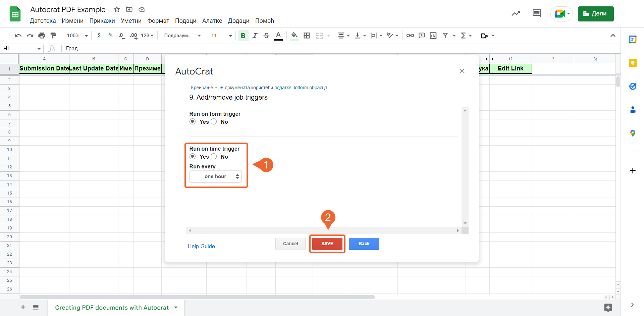Apply strikethrough formatting
644x316 pixels.
pos(266,36)
